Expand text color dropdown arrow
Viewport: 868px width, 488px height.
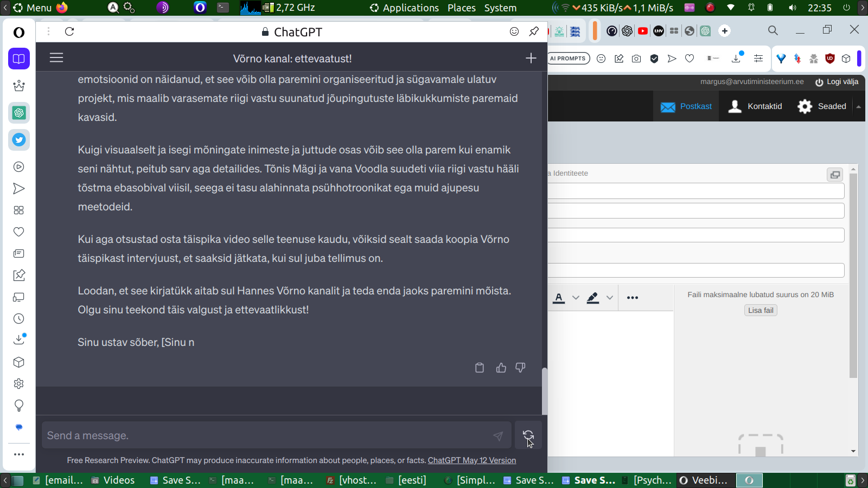pos(576,298)
